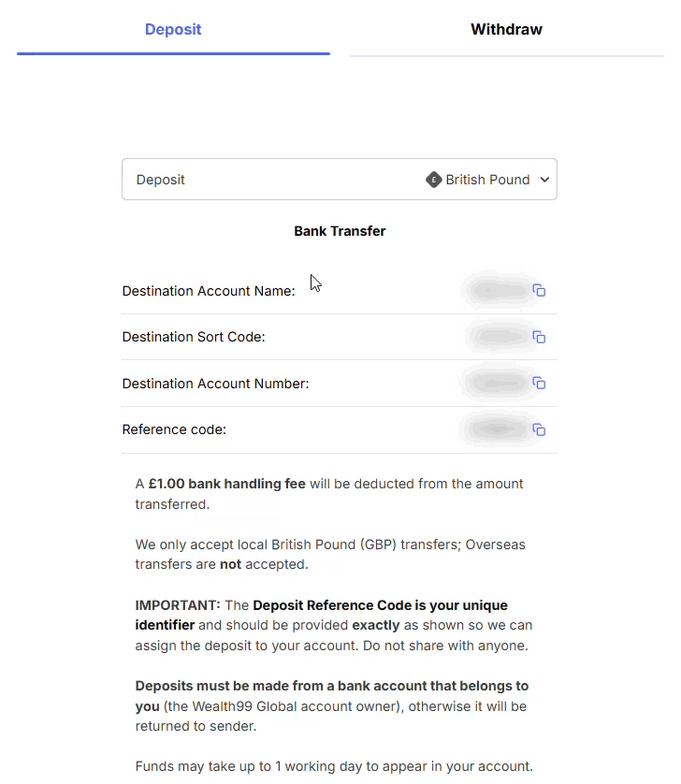Viewport: 681px width, 784px height.
Task: Click the Reference code label
Action: 174,430
